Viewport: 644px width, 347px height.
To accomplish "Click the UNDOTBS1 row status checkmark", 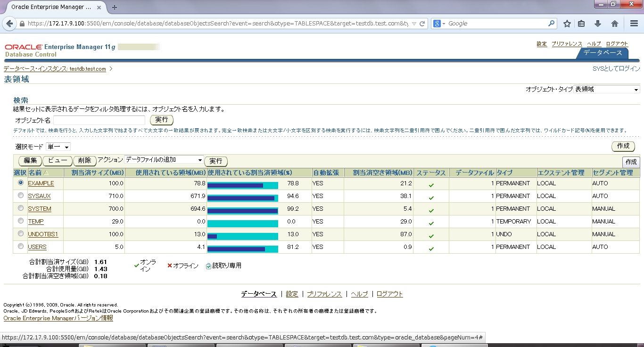I will click(431, 236).
